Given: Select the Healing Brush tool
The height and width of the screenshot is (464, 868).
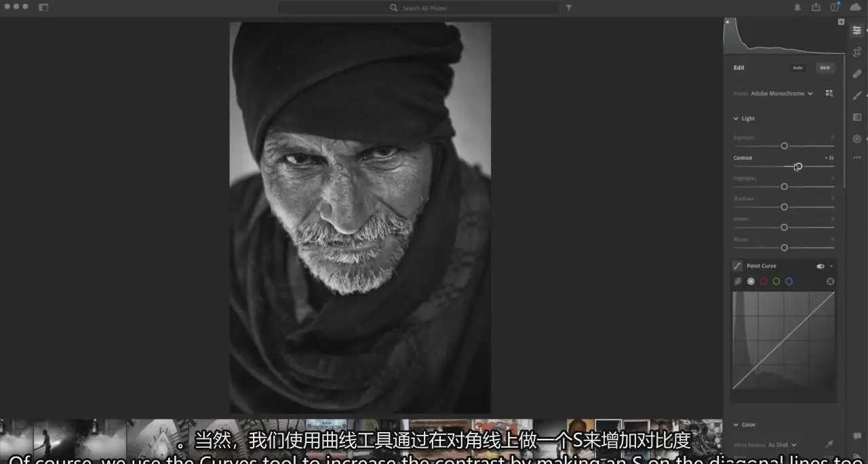Looking at the screenshot, I should point(856,73).
